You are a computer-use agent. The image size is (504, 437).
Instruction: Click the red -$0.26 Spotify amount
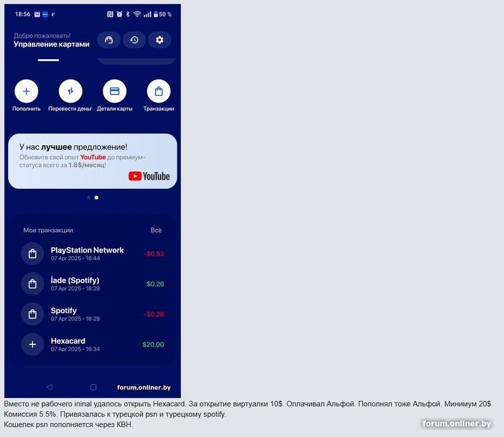coord(154,314)
